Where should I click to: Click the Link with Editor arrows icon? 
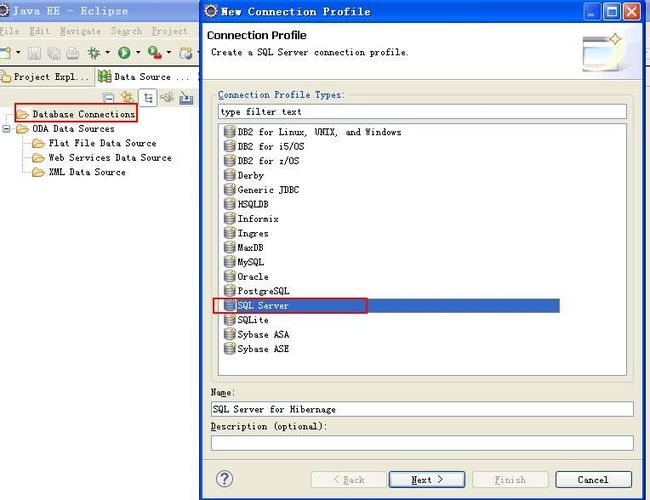point(128,97)
